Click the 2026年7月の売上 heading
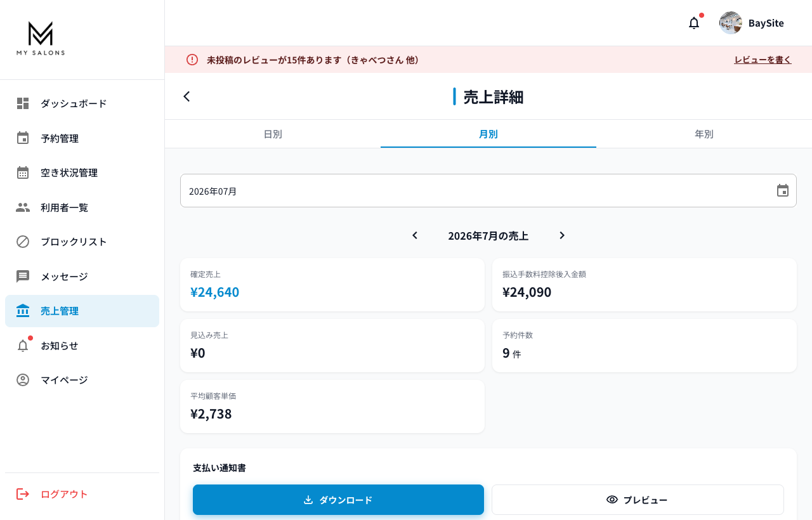This screenshot has height=520, width=812. click(x=488, y=236)
